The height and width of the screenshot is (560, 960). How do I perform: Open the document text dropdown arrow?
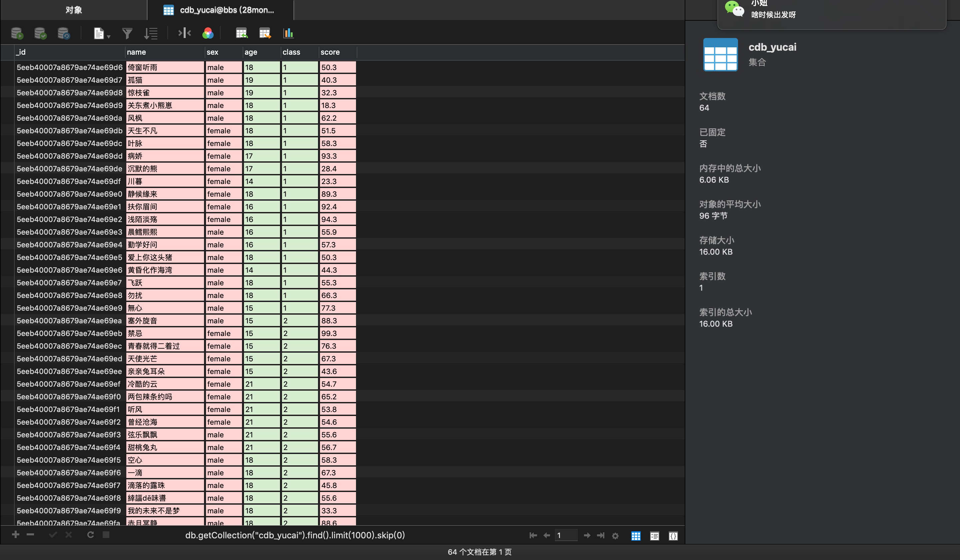click(109, 37)
